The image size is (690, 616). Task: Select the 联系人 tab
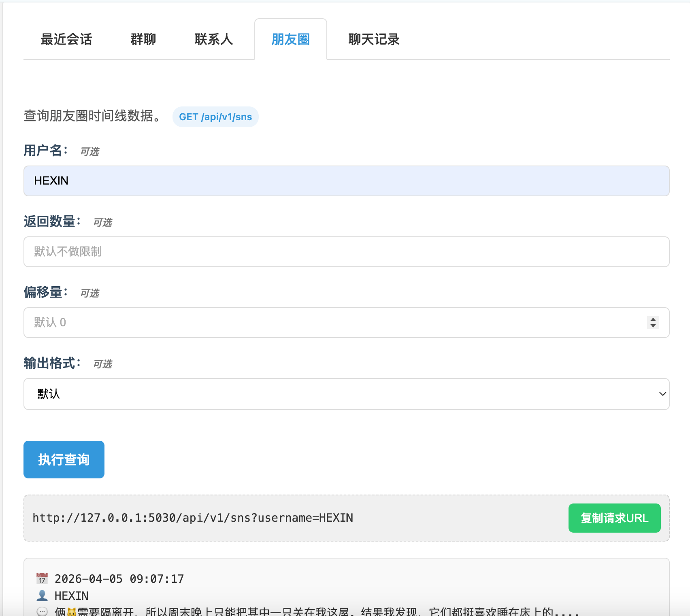point(213,39)
